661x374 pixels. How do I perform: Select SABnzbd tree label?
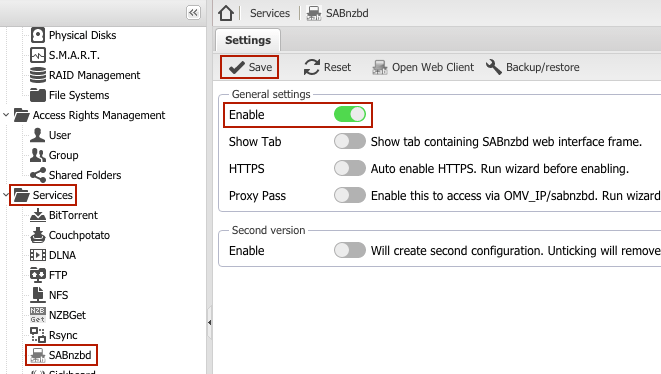(x=70, y=355)
